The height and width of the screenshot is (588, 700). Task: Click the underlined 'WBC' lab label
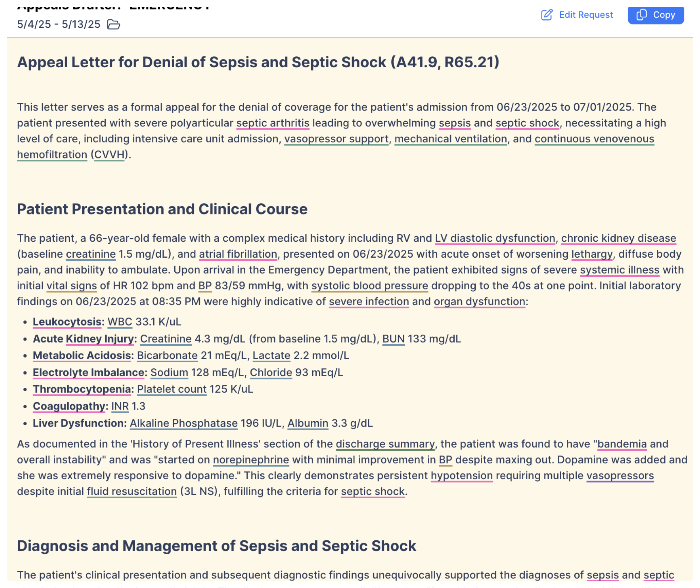(120, 322)
